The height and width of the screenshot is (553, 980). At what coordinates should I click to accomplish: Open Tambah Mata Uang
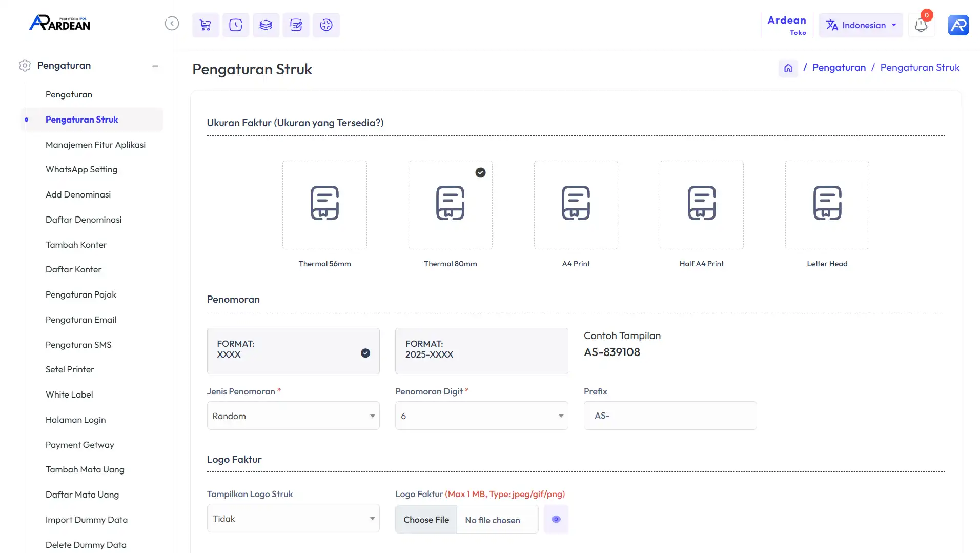[85, 469]
